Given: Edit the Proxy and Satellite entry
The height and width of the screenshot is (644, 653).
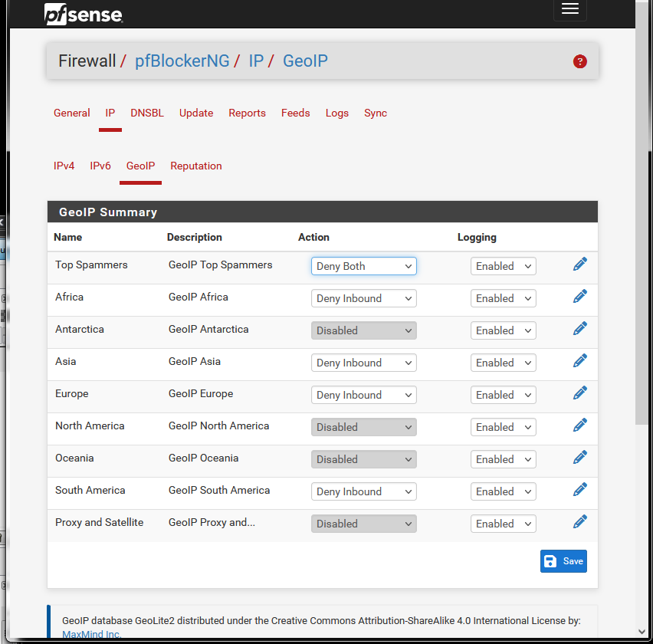Looking at the screenshot, I should 579,521.
